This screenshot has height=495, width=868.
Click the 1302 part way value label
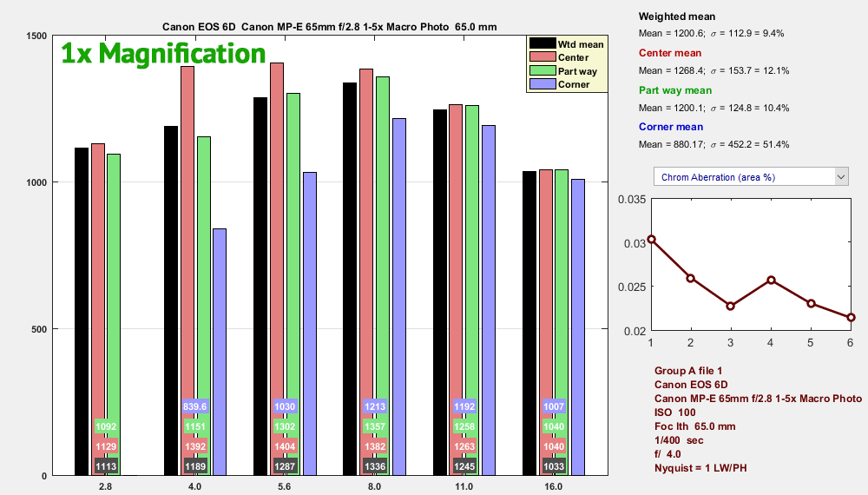pyautogui.click(x=285, y=426)
